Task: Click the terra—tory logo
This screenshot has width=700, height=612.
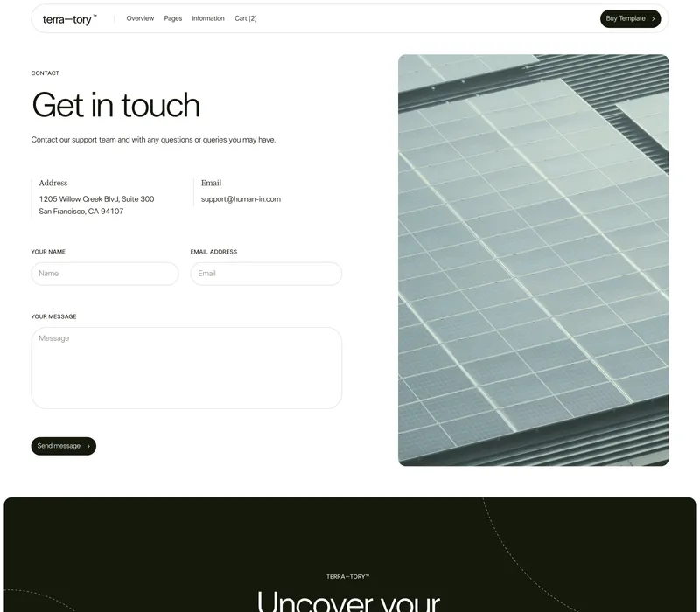Action: coord(70,19)
